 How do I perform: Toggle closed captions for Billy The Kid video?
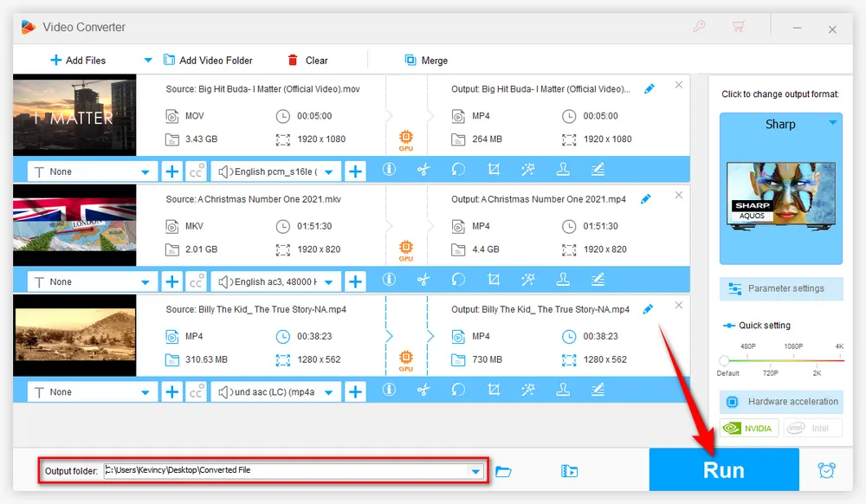[196, 392]
